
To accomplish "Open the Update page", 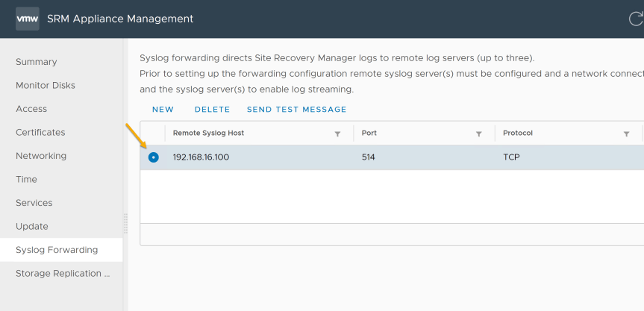I will tap(31, 227).
